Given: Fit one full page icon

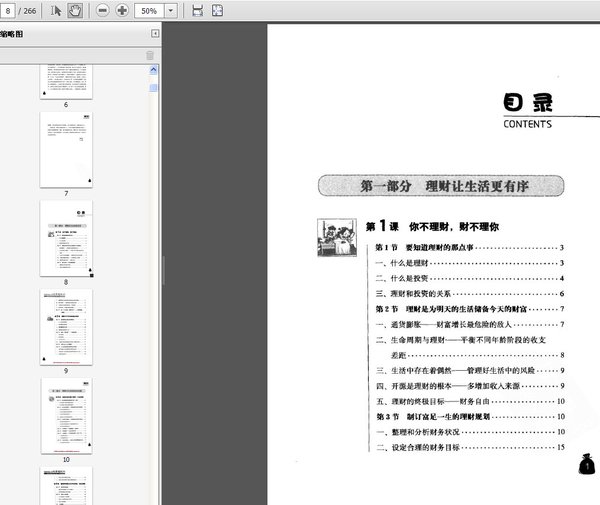Looking at the screenshot, I should click(x=217, y=11).
